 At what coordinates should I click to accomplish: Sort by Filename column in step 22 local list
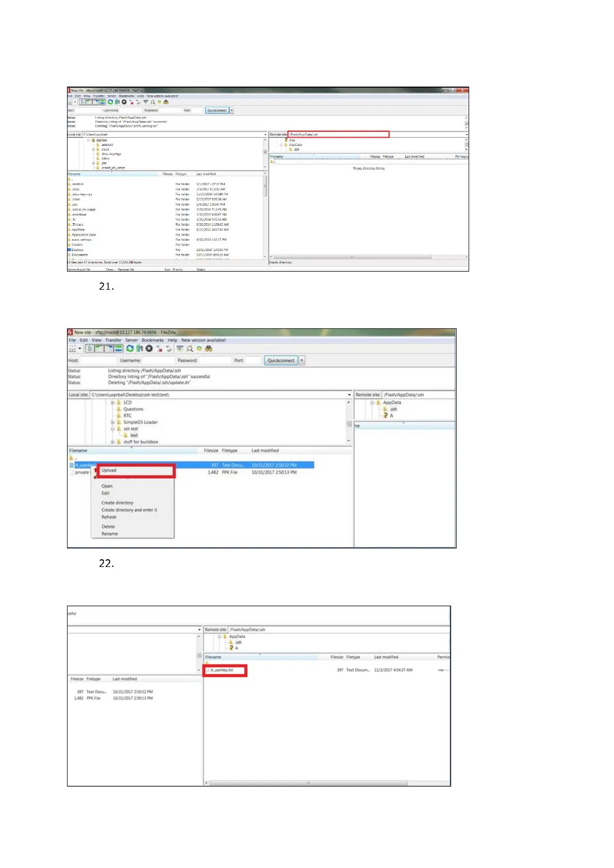[x=132, y=450]
